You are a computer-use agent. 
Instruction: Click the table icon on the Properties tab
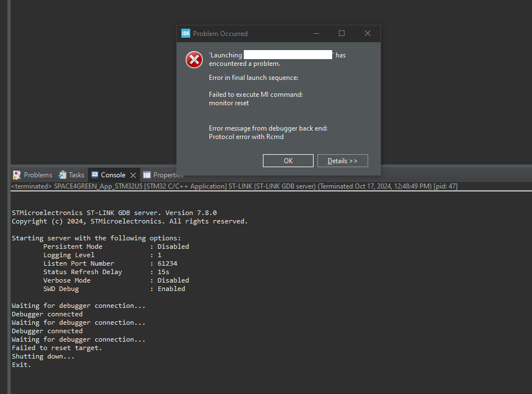pos(147,174)
